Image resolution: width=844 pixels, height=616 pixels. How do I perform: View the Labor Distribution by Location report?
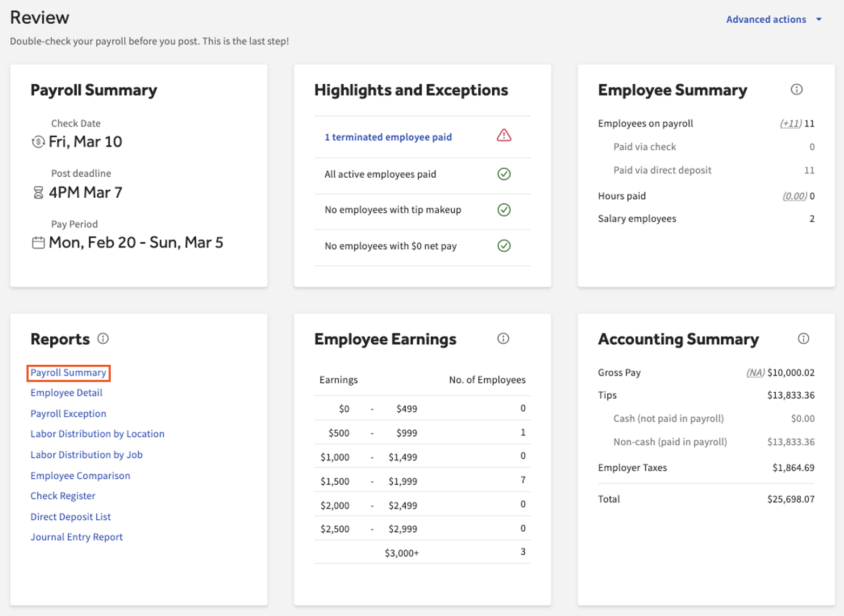(x=97, y=434)
